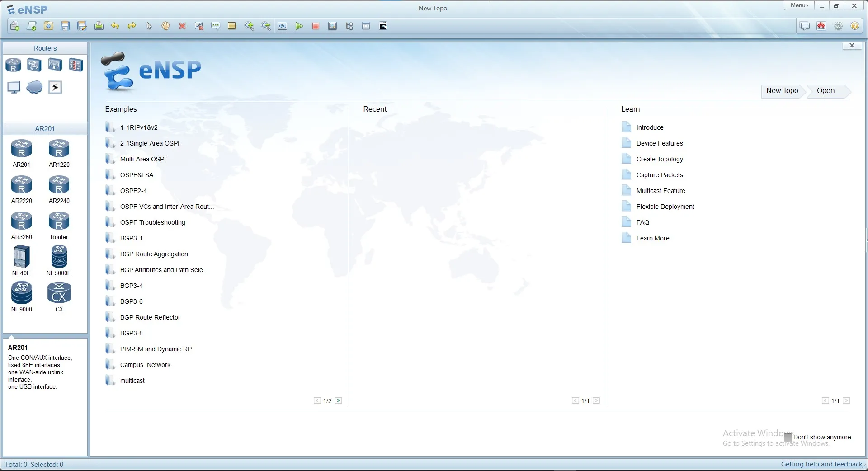Click the palette rectangle icon
Viewport: 868px width, 471px height.
[x=232, y=26]
